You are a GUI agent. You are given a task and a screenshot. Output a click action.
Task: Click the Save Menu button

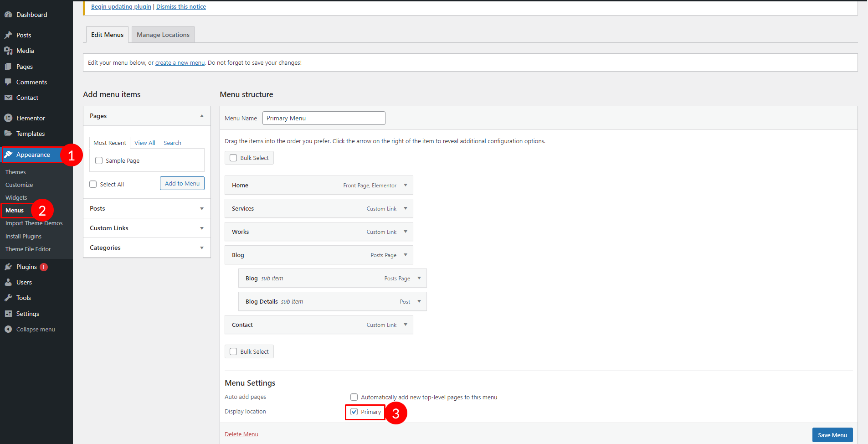pos(832,435)
